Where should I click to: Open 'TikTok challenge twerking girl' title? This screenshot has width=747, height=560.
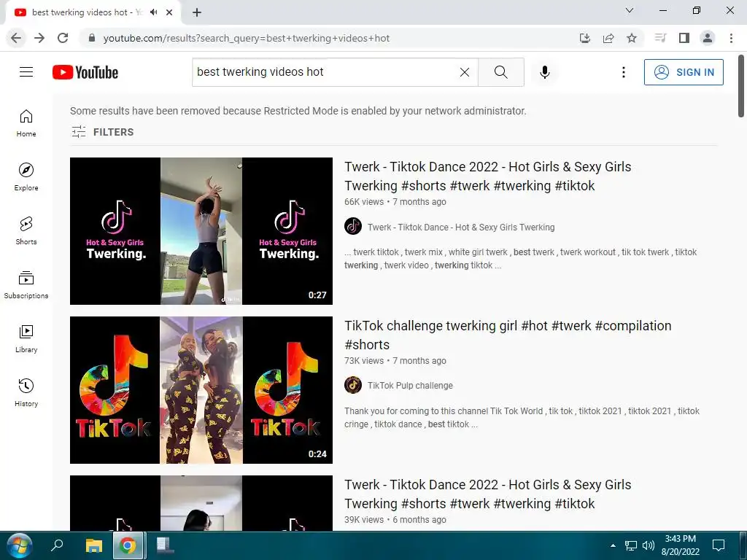508,335
